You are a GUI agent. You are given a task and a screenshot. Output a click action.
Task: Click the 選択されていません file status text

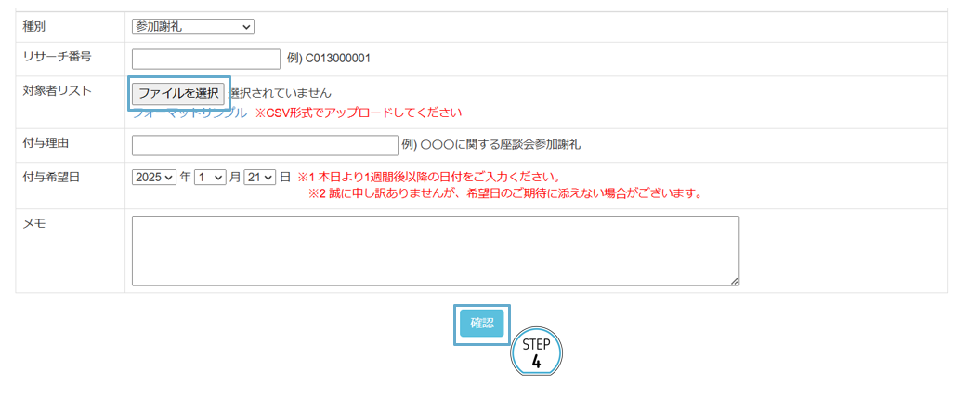281,93
